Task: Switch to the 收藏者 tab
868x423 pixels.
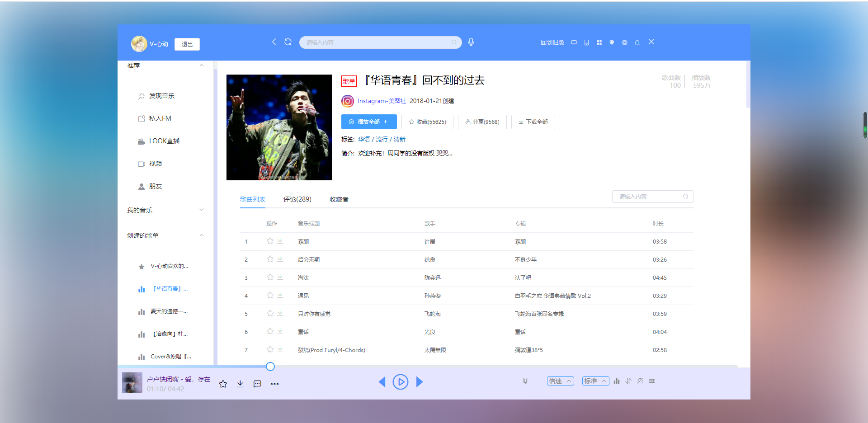Action: (339, 199)
